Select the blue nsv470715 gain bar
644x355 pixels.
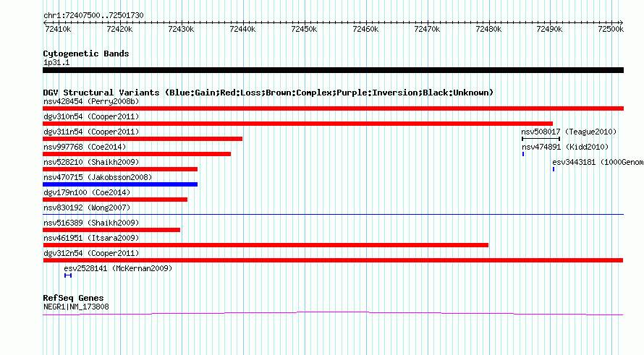coord(120,184)
